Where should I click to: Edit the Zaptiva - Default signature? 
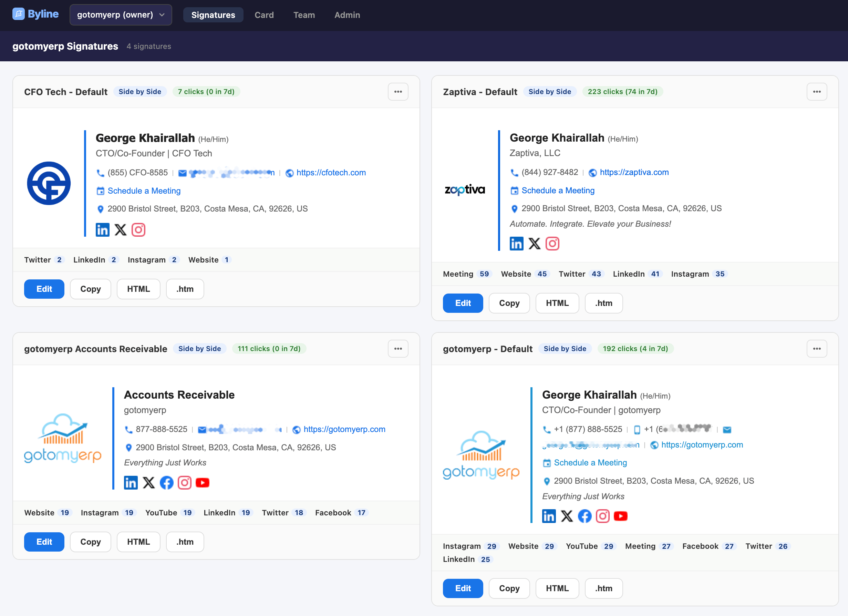(463, 303)
